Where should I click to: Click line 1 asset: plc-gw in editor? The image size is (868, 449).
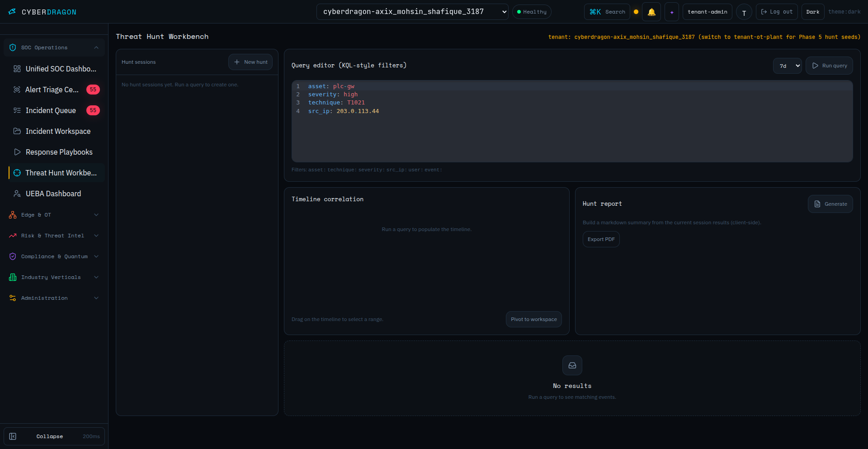click(x=331, y=86)
